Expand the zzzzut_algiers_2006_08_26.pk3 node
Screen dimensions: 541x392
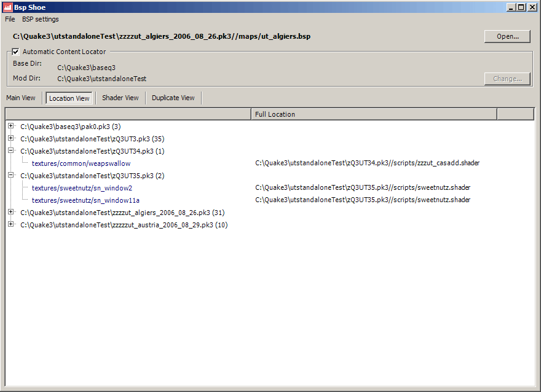pyautogui.click(x=11, y=212)
